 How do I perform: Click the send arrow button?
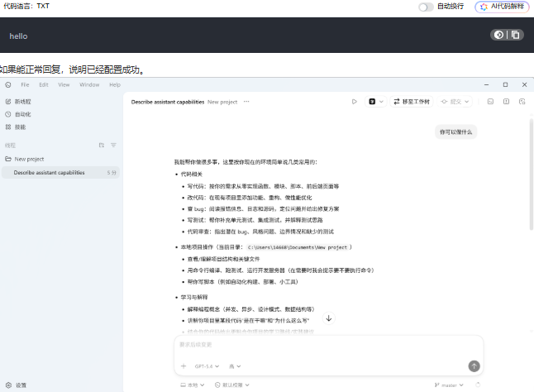[474, 366]
